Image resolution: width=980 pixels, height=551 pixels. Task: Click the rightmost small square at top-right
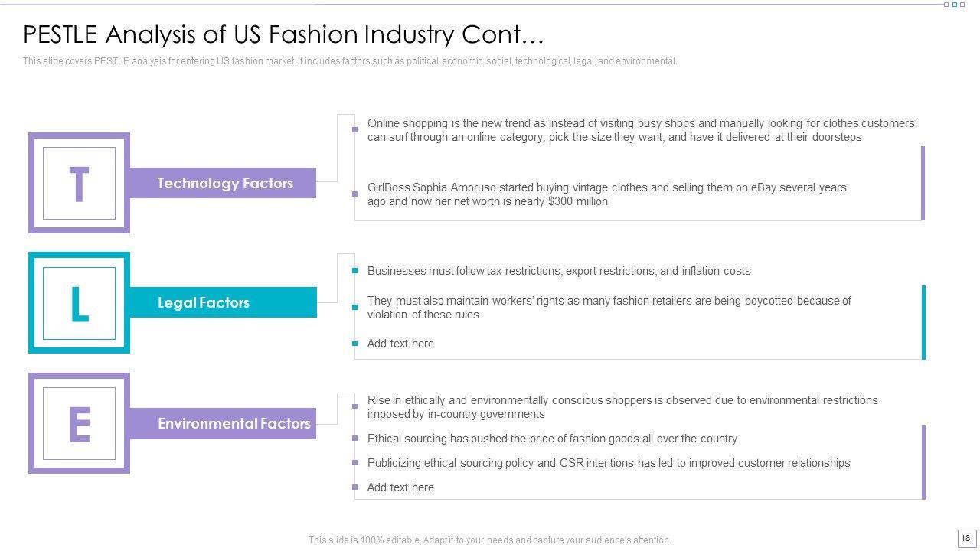(x=963, y=5)
